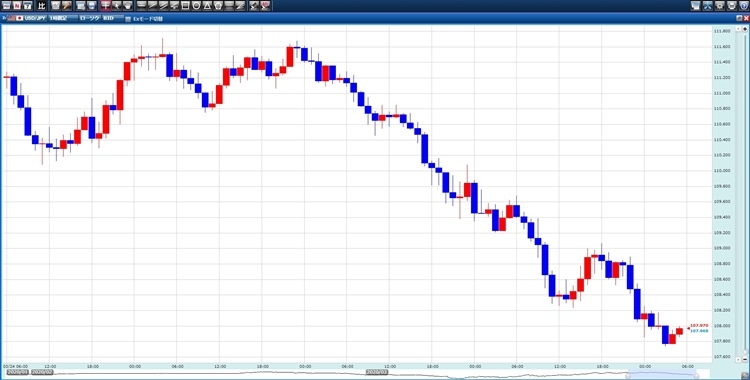This screenshot has height=380, width=750.
Task: Click the 107.970 current price label
Action: pyautogui.click(x=699, y=325)
